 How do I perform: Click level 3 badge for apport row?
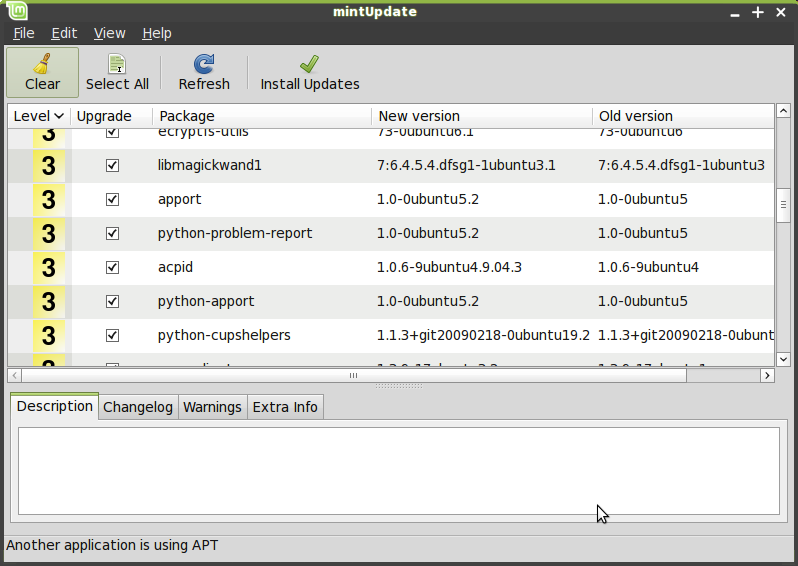pos(49,200)
